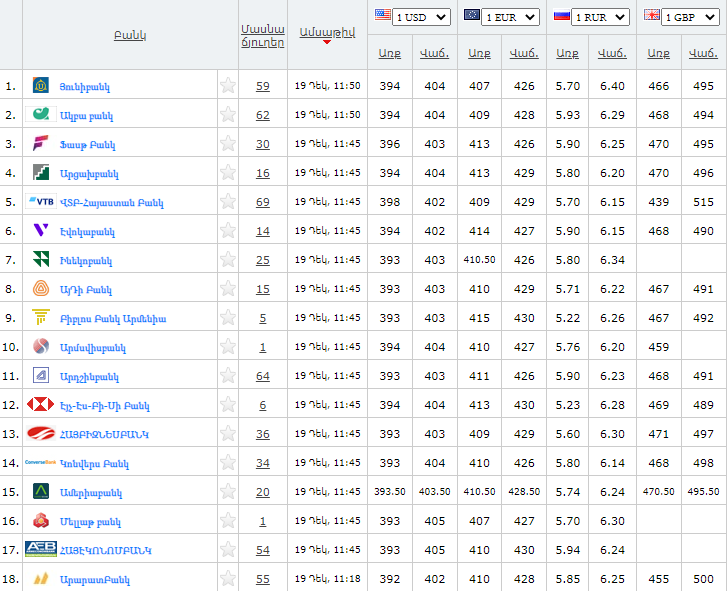Click the Ակբա բանկ green logo
Screen dimensions: 728x591
click(x=40, y=114)
